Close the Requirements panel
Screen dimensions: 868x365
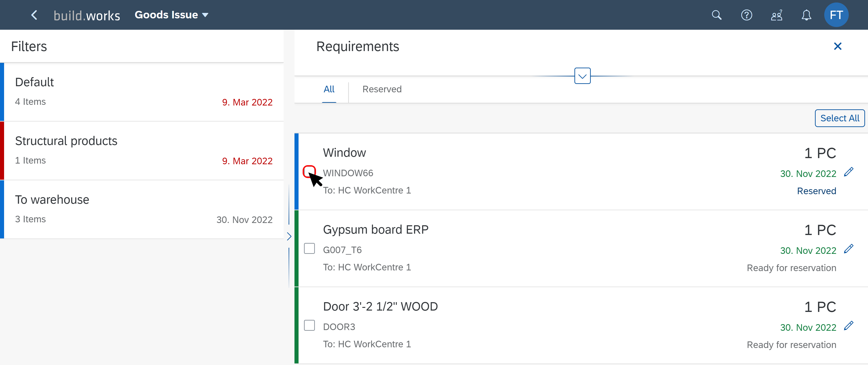(x=837, y=46)
